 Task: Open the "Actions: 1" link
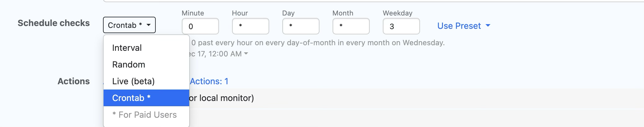click(209, 81)
